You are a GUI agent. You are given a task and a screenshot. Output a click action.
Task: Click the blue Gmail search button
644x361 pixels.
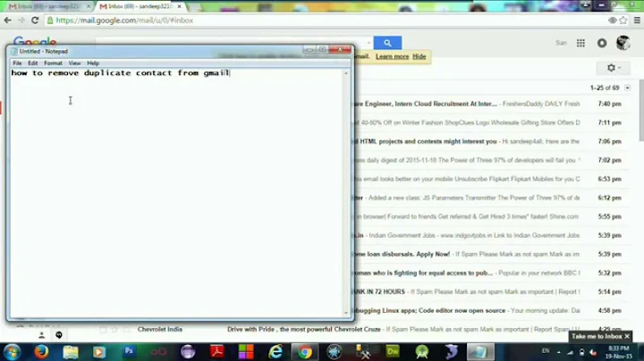tap(387, 43)
